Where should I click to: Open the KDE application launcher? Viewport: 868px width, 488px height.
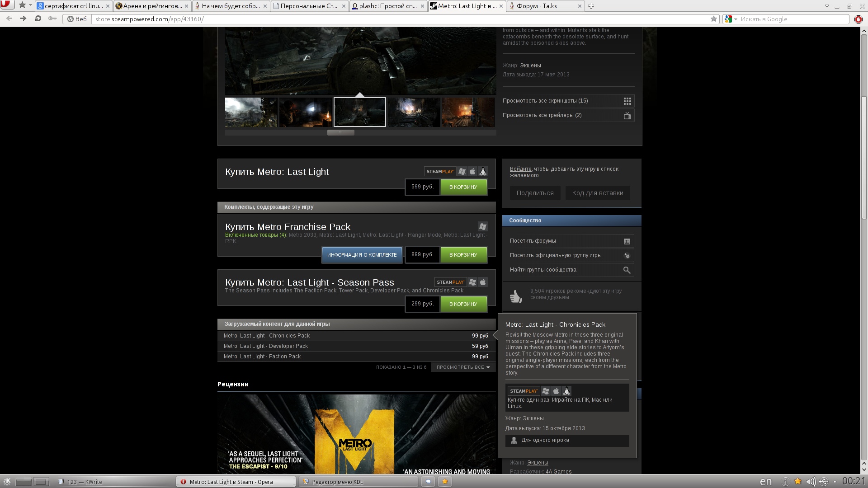pyautogui.click(x=7, y=482)
